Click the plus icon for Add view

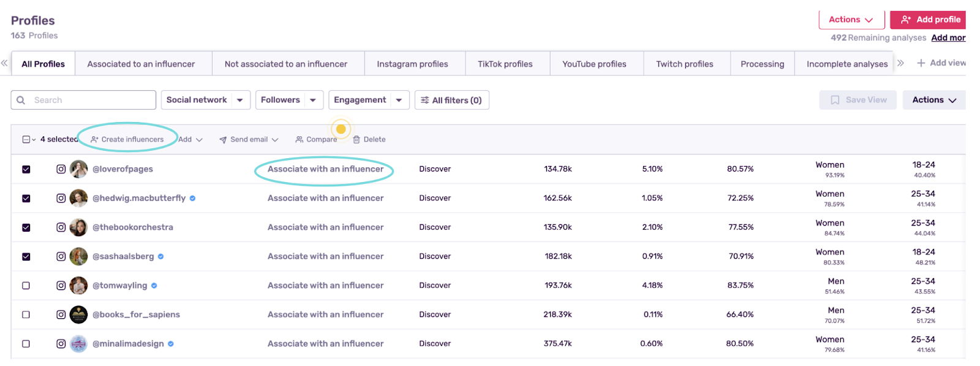pos(921,63)
